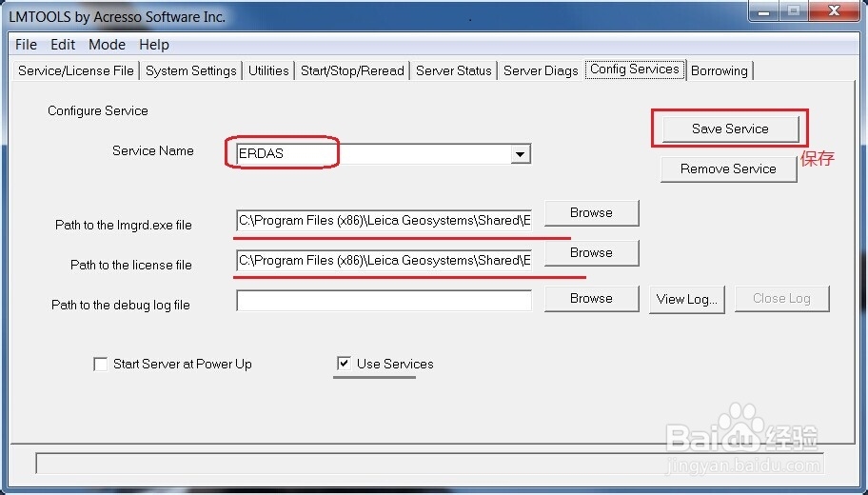Switch to Service/License File tab
This screenshot has height=495, width=868.
pyautogui.click(x=76, y=70)
